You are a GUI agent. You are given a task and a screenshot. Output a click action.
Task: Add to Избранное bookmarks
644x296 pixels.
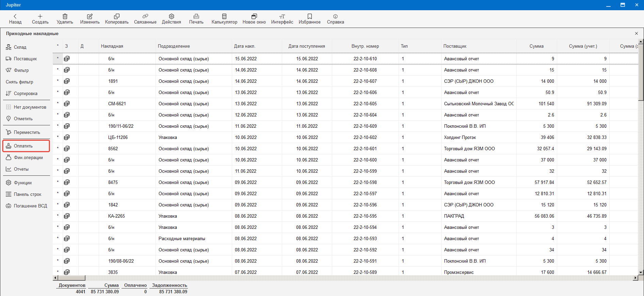click(310, 19)
